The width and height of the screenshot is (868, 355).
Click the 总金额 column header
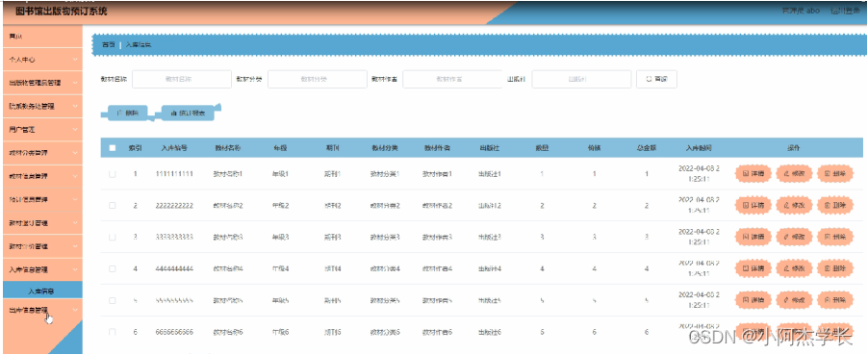point(647,148)
